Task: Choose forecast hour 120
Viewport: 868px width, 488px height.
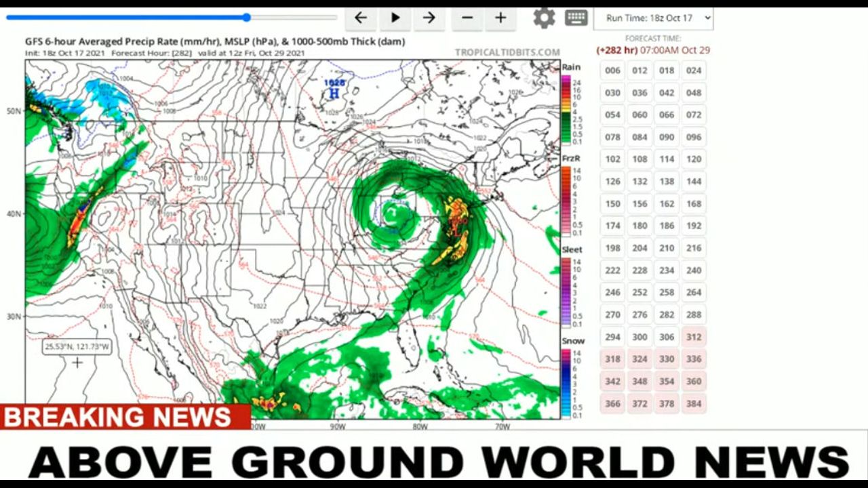Action: (694, 159)
